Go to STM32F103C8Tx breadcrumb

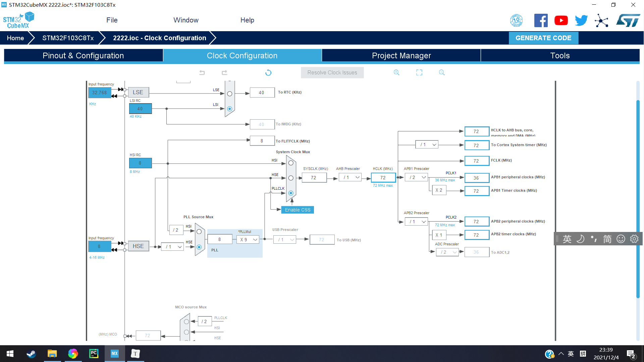[68, 38]
